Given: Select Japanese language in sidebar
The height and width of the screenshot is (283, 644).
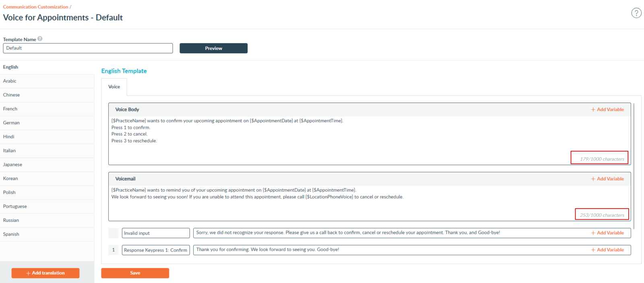Looking at the screenshot, I should tap(47, 165).
